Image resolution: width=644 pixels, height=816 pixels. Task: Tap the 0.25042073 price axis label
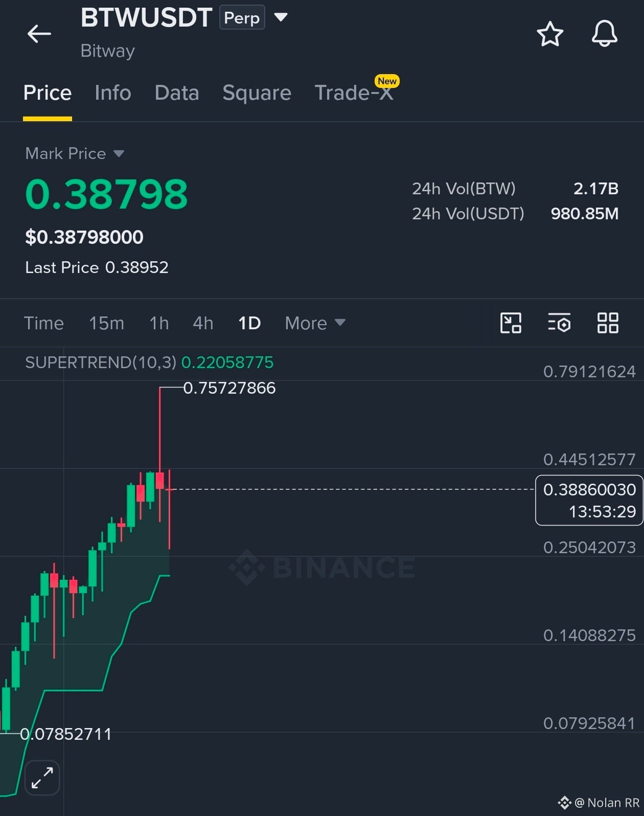pos(589,547)
